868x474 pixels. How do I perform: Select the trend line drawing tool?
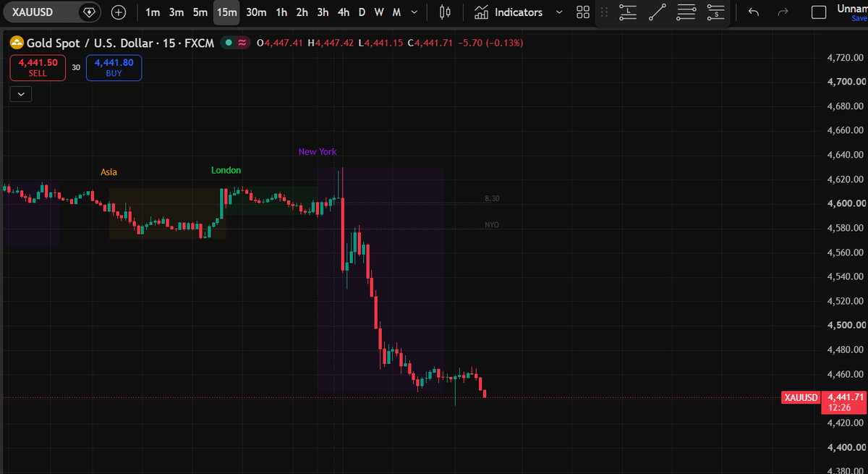coord(658,12)
